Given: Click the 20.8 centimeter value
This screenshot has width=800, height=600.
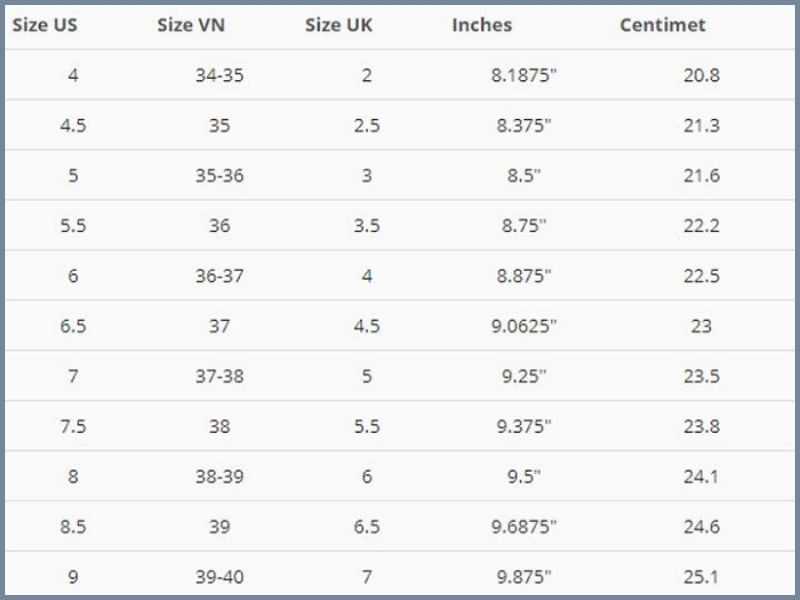Looking at the screenshot, I should (x=702, y=76).
